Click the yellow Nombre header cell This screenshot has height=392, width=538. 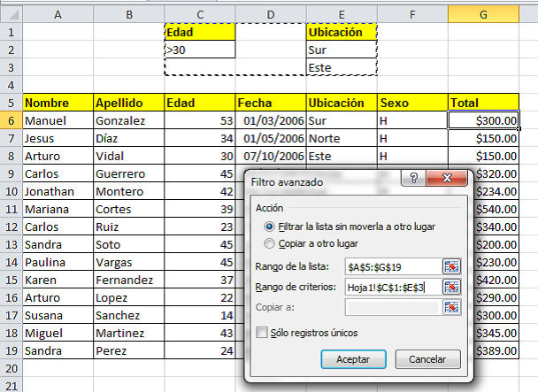click(58, 103)
